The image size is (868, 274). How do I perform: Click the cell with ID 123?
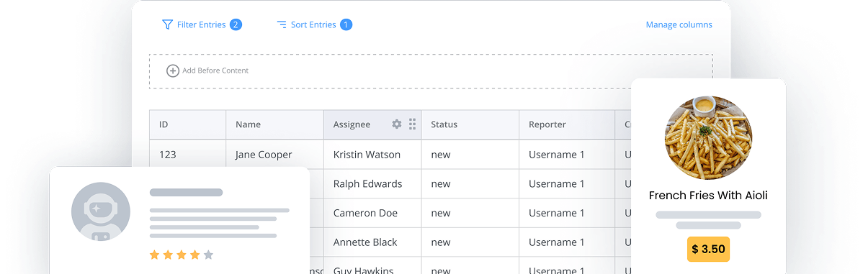click(x=188, y=155)
